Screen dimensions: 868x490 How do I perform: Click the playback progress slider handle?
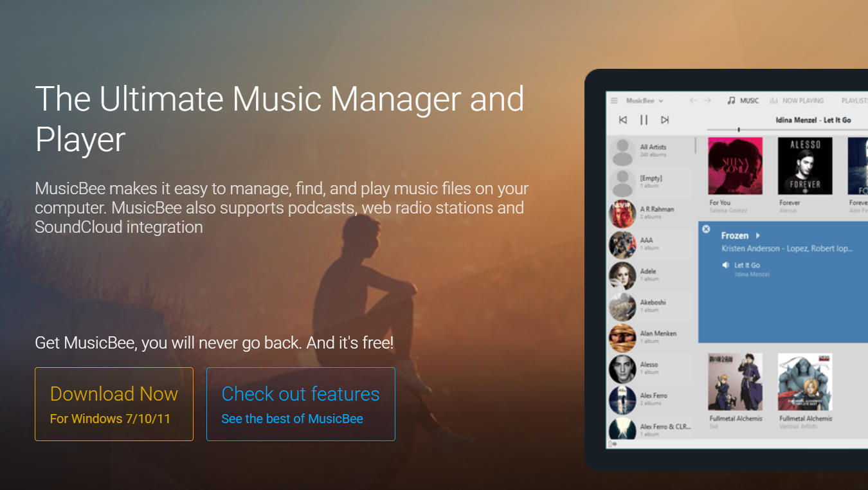(739, 130)
